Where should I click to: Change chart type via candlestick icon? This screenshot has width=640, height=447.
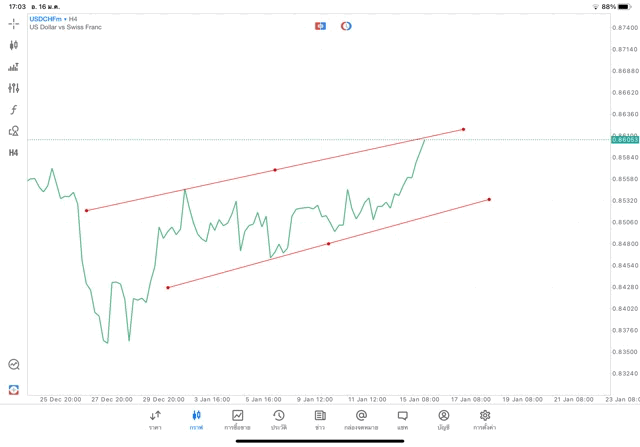[x=14, y=45]
